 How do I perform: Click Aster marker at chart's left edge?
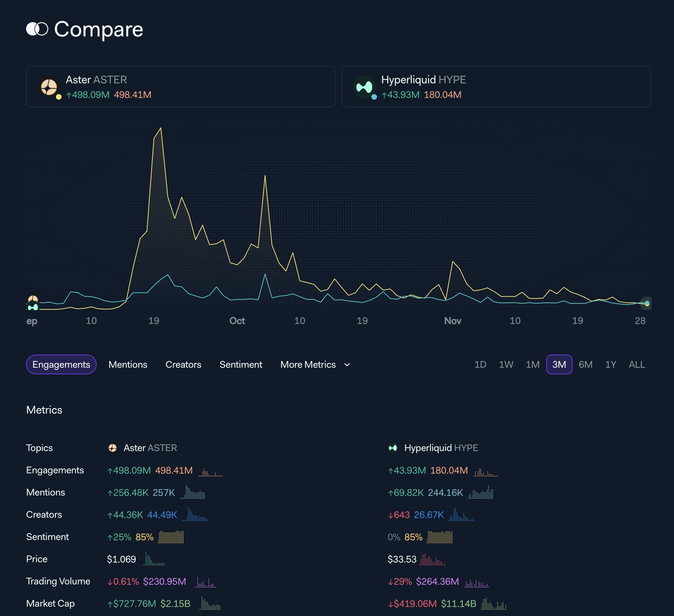pos(33,299)
